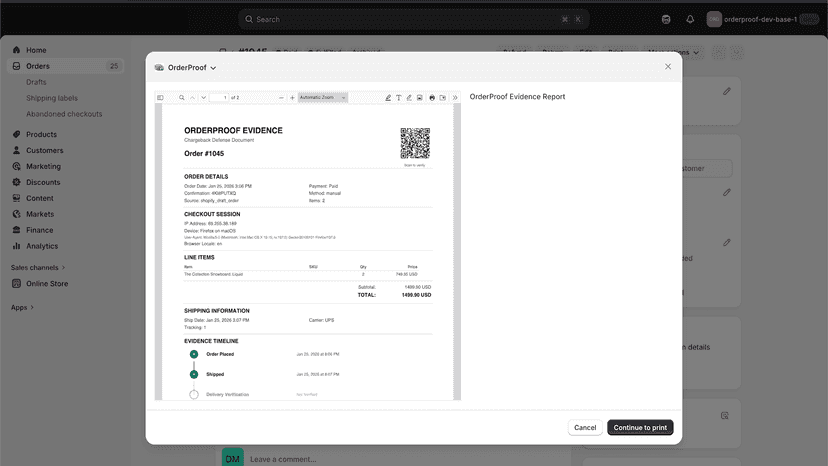This screenshot has height=466, width=828.
Task: Select the highlight tool in PDF toolbar
Action: [388, 98]
